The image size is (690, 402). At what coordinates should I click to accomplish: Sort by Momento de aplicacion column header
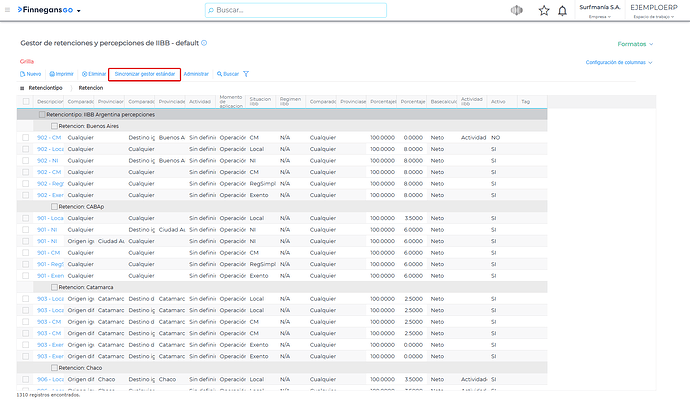(x=231, y=102)
